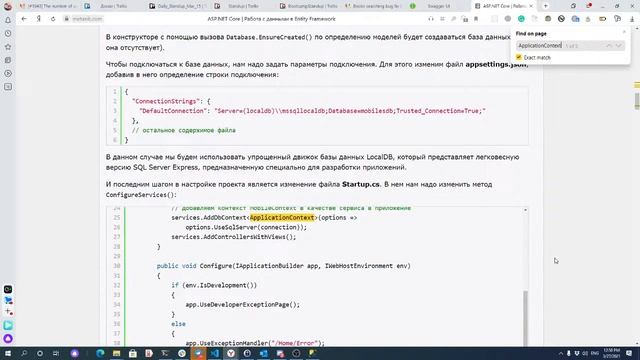Click the battery saver toolbar icon
Screen dimensions: 640x360
tap(602, 19)
